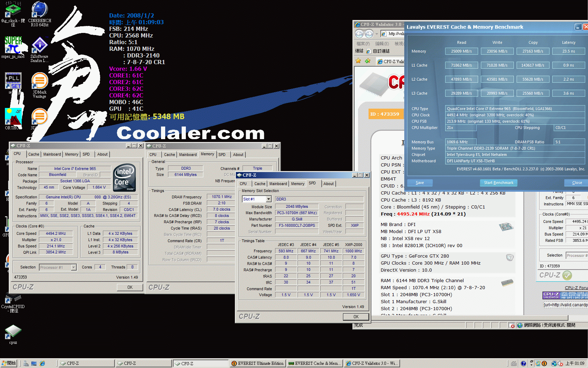This screenshot has width=588, height=368.
Task: Click the 開始 Start button on taskbar
Action: 9,363
